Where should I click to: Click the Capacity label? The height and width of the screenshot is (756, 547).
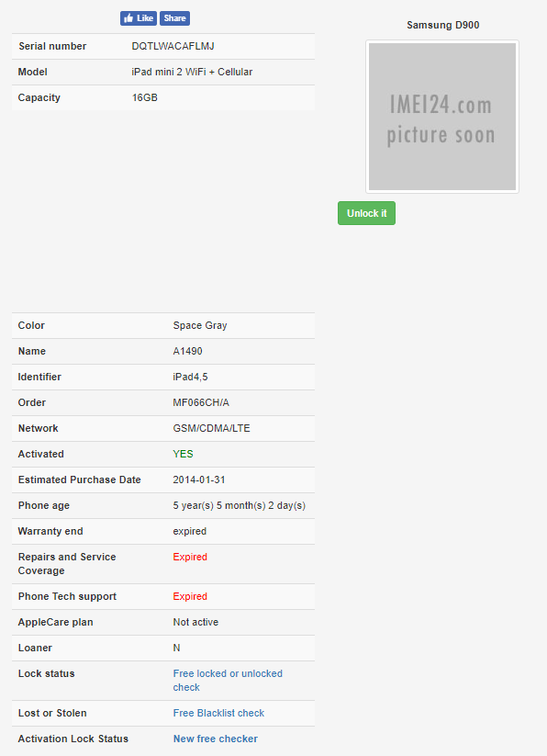pyautogui.click(x=39, y=97)
